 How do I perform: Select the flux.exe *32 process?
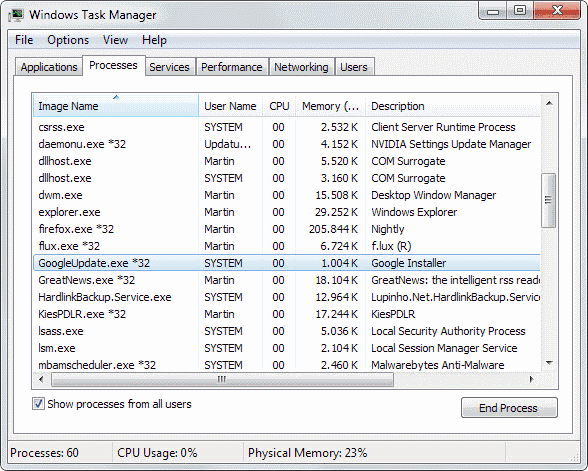click(287, 246)
